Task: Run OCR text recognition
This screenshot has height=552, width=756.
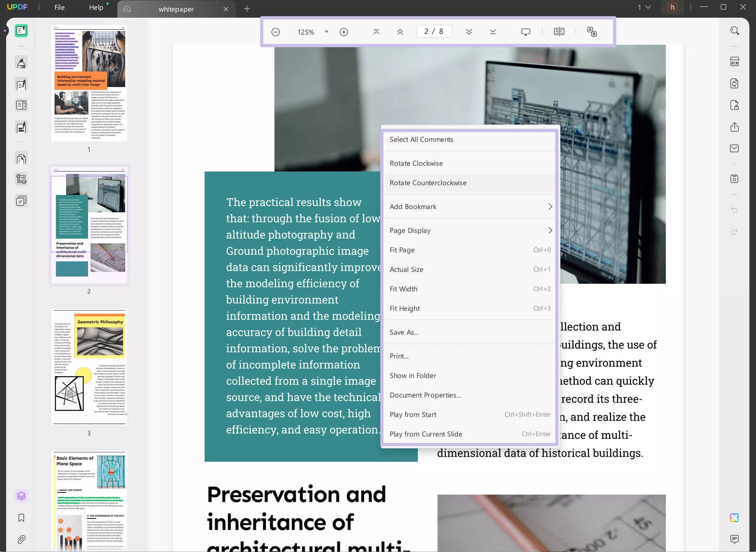Action: pyautogui.click(x=734, y=62)
